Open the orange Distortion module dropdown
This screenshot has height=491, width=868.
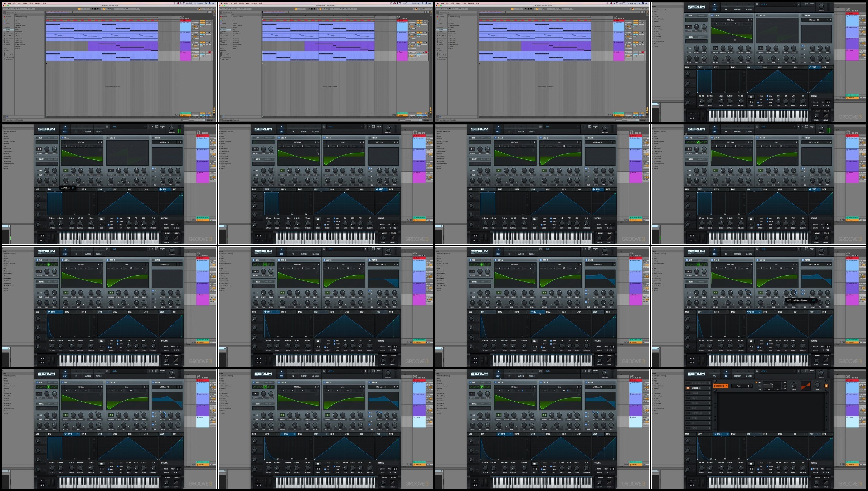pyautogui.click(x=721, y=386)
